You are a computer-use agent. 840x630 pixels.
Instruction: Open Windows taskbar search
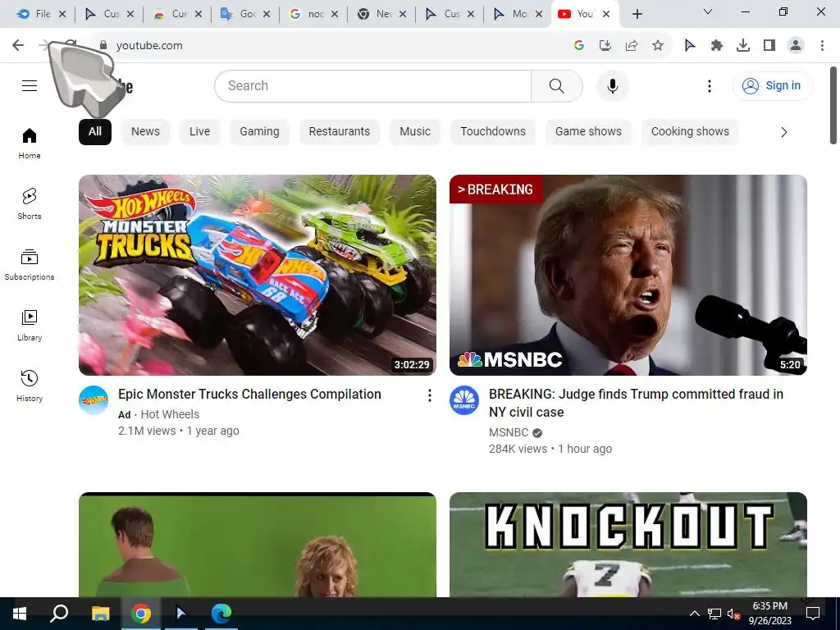pyautogui.click(x=59, y=614)
